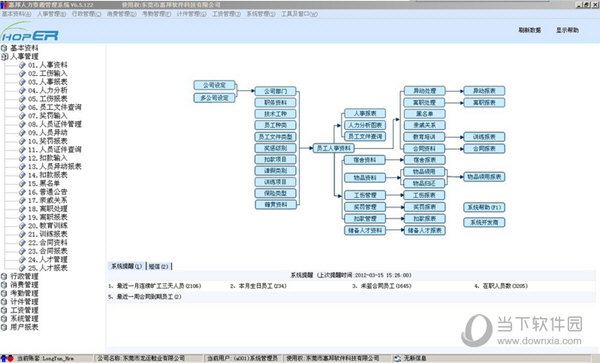
Task: Open the 保险类型 flowchart box
Action: click(x=276, y=193)
